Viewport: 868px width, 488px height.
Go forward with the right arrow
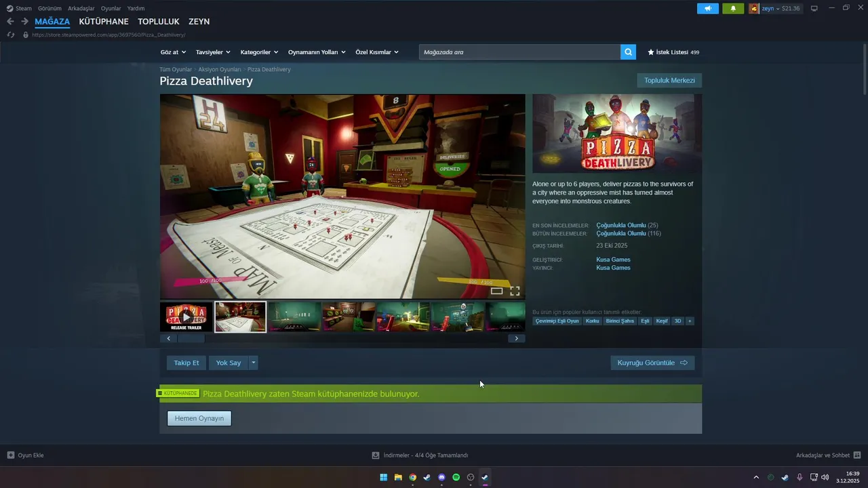(x=24, y=22)
